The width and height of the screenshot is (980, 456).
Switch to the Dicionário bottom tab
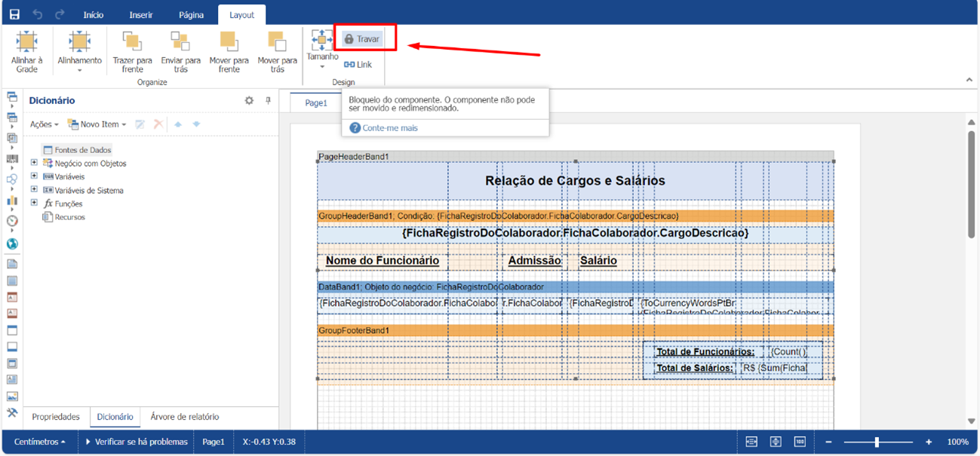[115, 417]
